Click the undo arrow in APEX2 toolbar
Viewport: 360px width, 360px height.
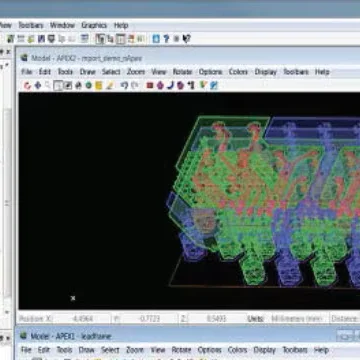(124, 86)
